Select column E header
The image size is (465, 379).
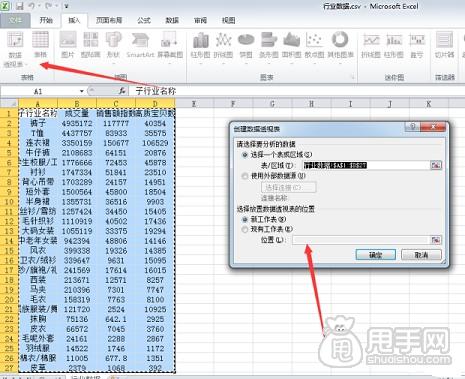(194, 104)
